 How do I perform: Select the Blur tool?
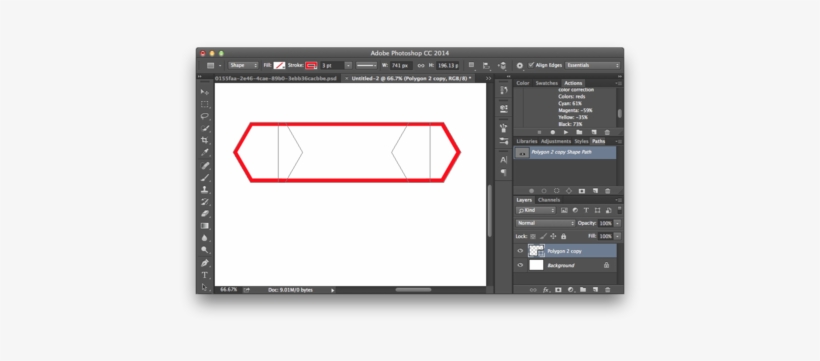(x=204, y=238)
